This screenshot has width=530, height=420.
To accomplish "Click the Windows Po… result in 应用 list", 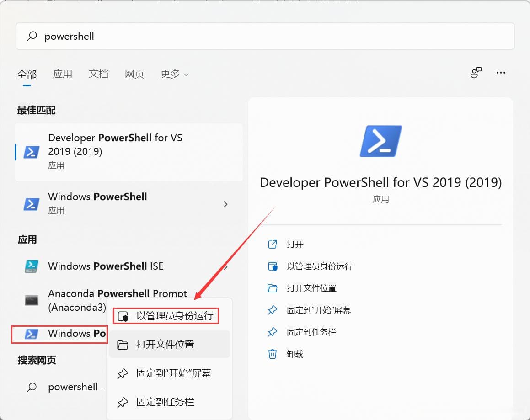I will (59, 334).
